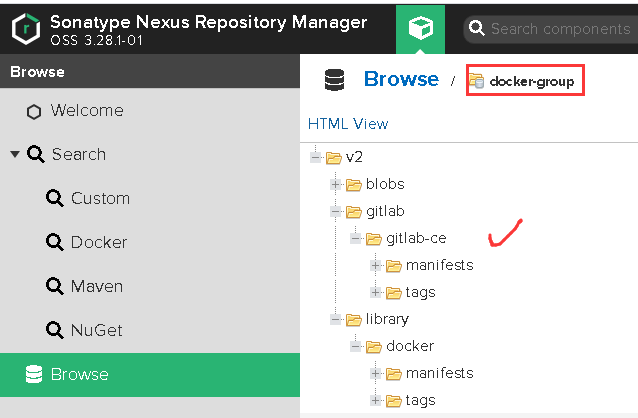The width and height of the screenshot is (638, 418).
Task: Collapse the gitlab-ce folder node
Action: click(x=356, y=238)
